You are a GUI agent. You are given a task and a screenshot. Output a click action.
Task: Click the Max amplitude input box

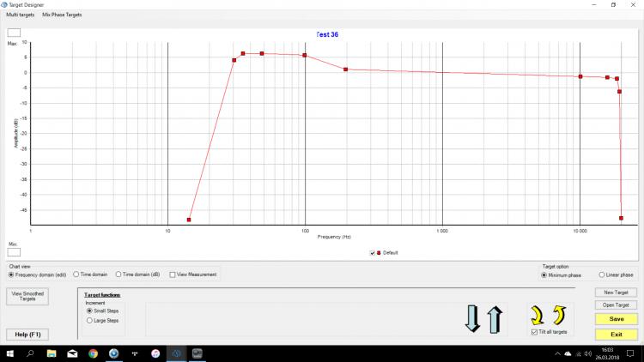(x=14, y=33)
